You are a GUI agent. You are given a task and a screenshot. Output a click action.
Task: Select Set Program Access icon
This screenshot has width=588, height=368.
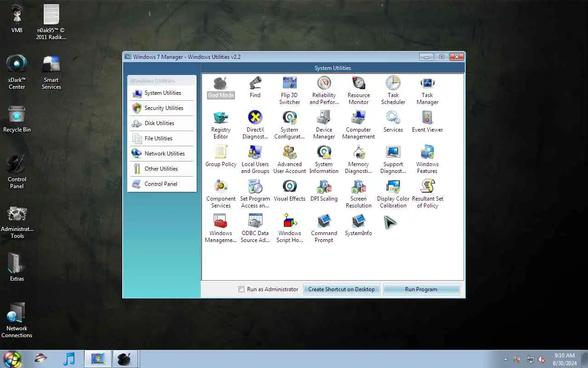coord(255,187)
